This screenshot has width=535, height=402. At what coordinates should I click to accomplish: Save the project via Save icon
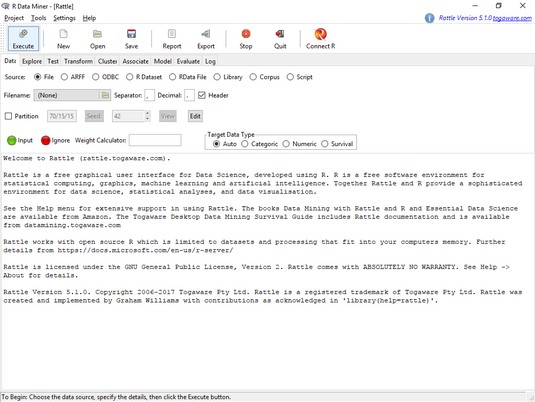[131, 39]
